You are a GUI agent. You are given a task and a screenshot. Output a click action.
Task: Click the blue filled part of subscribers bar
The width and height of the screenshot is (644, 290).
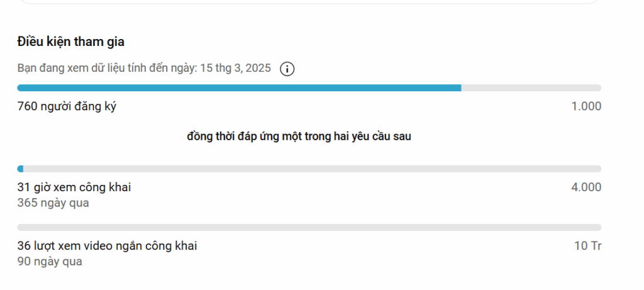239,88
